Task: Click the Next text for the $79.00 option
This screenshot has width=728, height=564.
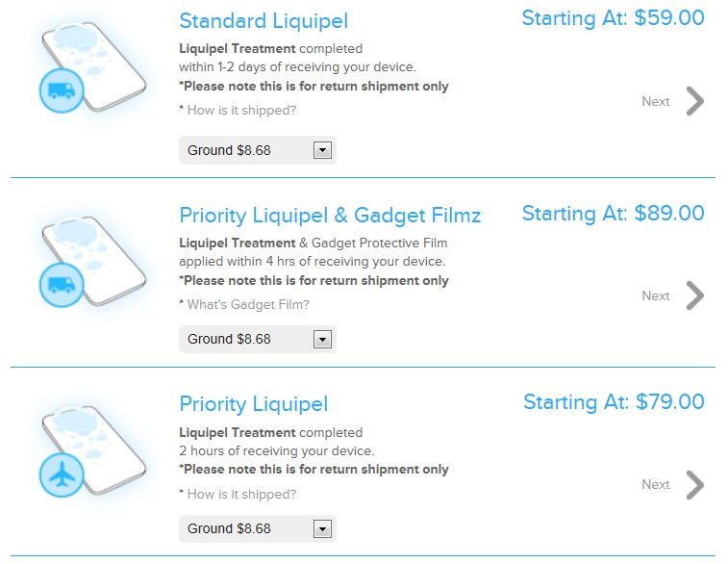Action: click(x=656, y=485)
